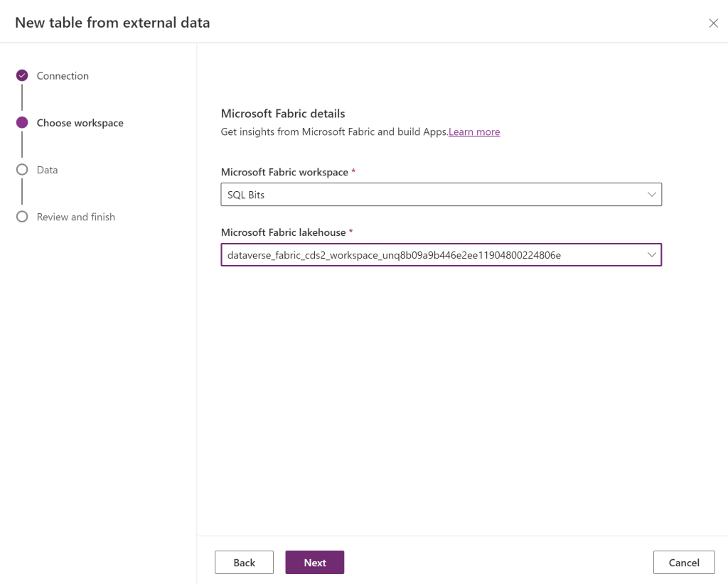
Task: Select the Review and finish step label
Action: (x=76, y=217)
